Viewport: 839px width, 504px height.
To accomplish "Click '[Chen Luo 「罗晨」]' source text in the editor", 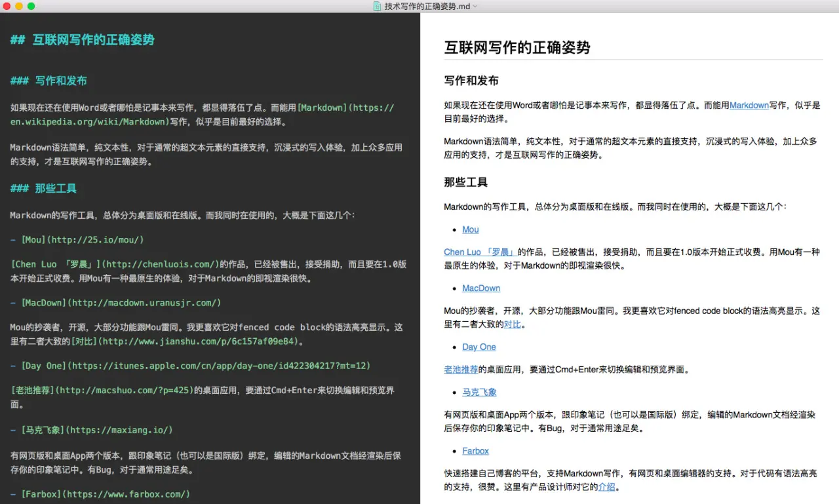I will 56,265.
